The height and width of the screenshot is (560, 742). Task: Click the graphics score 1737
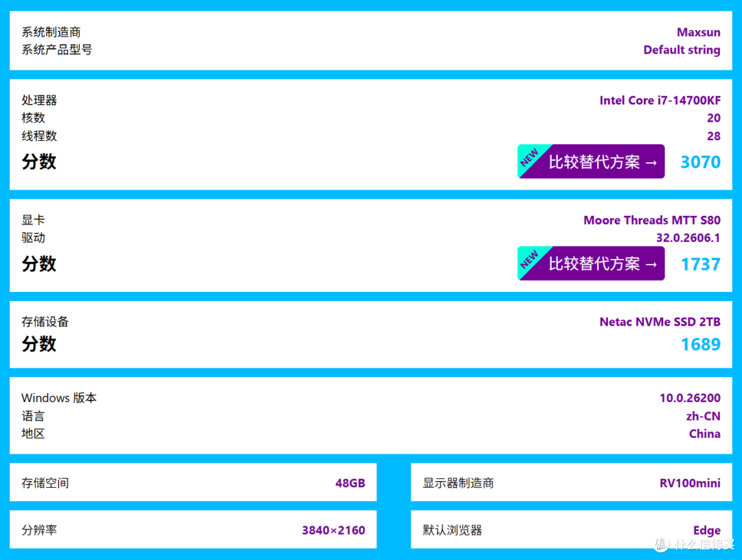[x=700, y=264]
